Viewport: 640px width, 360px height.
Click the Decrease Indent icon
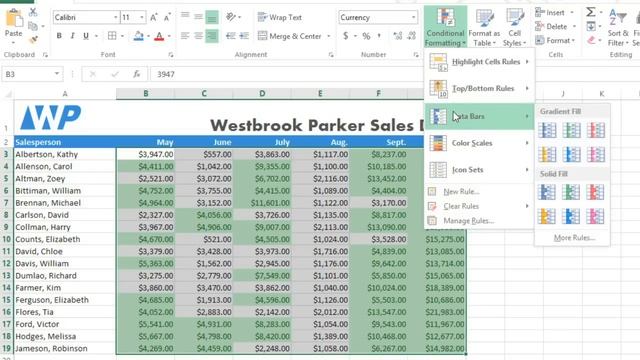(231, 36)
